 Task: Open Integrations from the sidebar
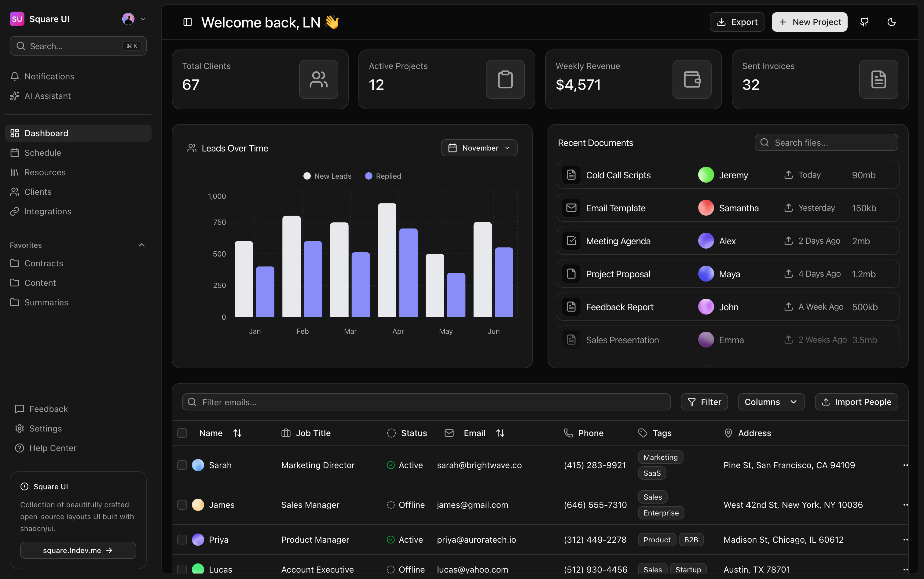[x=47, y=211]
